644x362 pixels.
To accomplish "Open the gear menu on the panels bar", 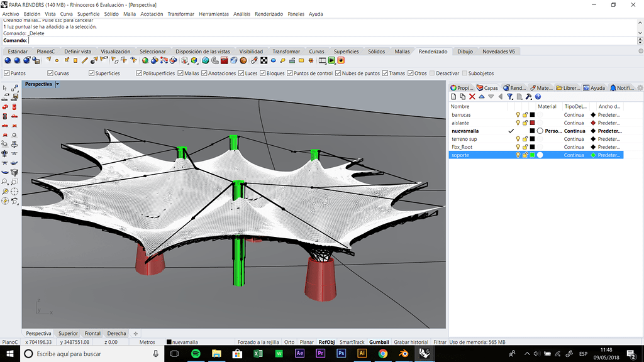I will [x=640, y=87].
